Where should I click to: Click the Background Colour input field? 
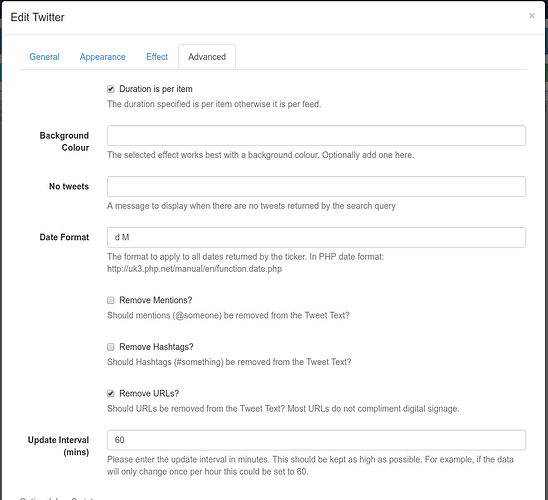point(316,136)
